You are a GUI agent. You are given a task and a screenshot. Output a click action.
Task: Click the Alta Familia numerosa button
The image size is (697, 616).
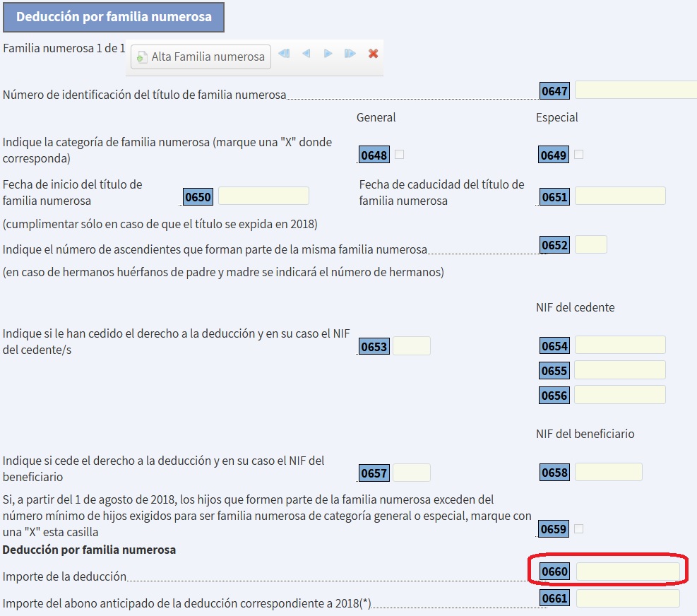pyautogui.click(x=201, y=57)
